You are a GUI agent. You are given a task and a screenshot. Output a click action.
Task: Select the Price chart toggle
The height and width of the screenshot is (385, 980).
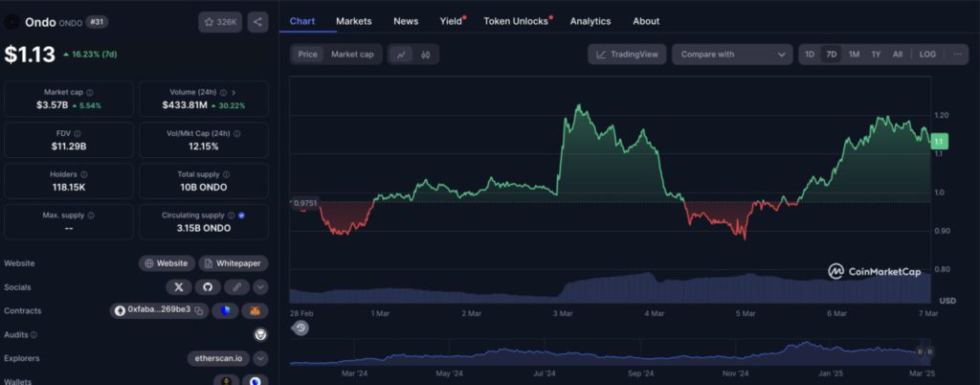[x=307, y=55]
